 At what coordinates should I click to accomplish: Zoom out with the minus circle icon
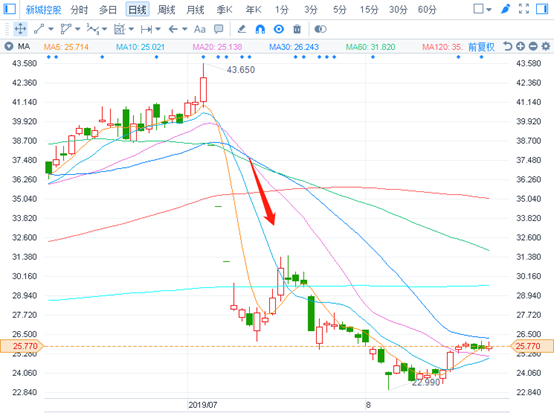point(533,46)
